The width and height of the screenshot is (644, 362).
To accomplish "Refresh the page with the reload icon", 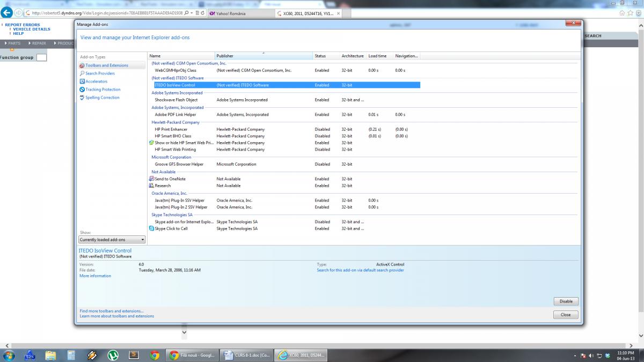I will point(202,13).
